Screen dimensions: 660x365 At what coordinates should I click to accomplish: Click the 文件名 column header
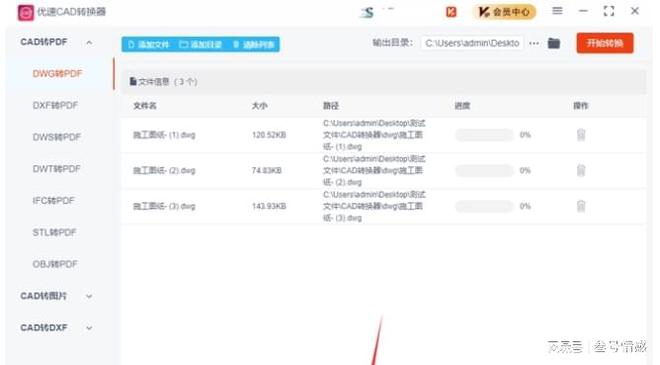click(145, 106)
